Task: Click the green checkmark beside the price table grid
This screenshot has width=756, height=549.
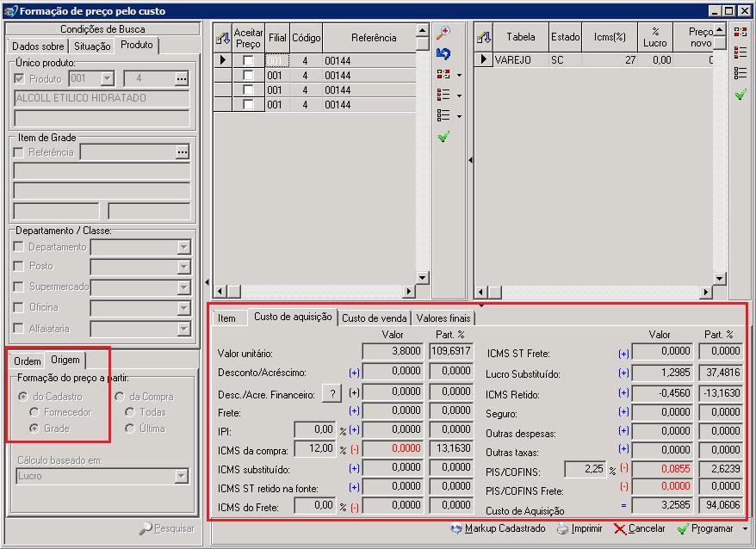Action: click(741, 94)
